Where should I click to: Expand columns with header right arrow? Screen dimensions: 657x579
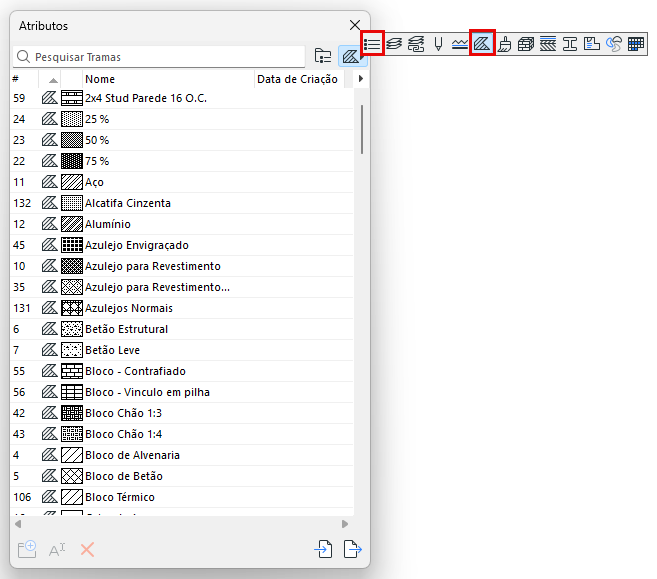coord(360,79)
